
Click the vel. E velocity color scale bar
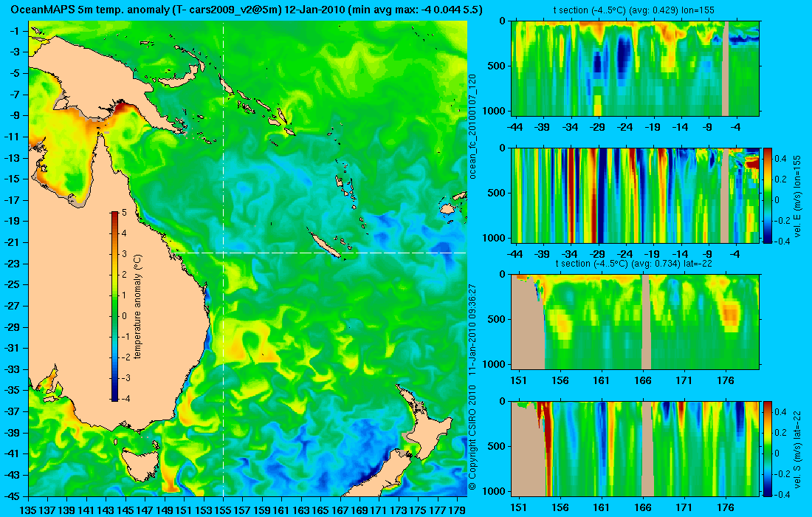[x=768, y=195]
